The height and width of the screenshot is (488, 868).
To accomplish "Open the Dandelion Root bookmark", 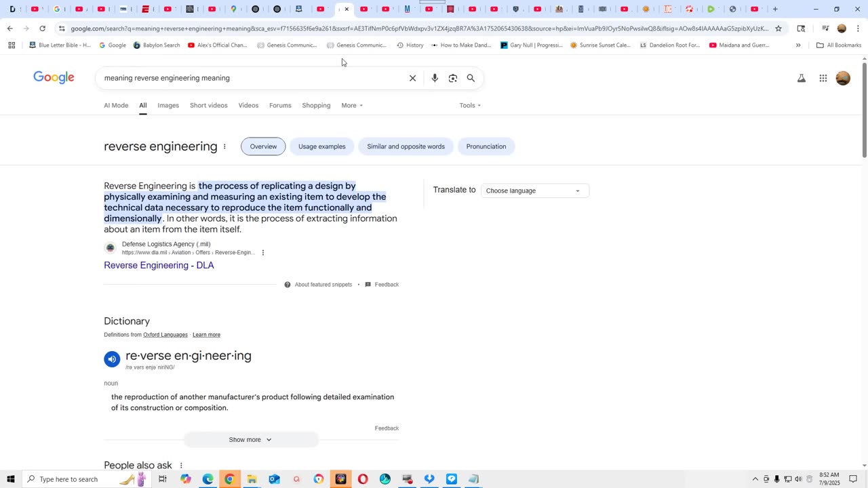I will coord(670,45).
